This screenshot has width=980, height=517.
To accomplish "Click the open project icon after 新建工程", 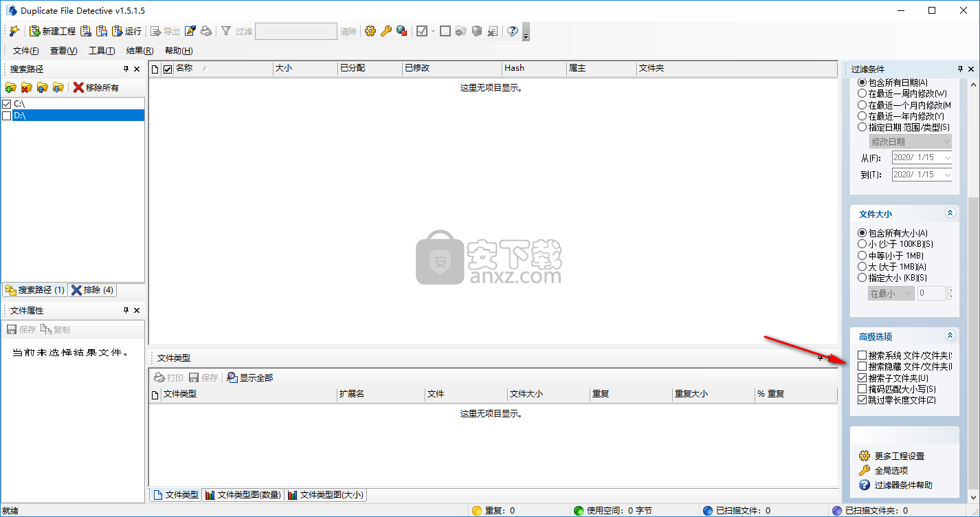I will tap(86, 31).
